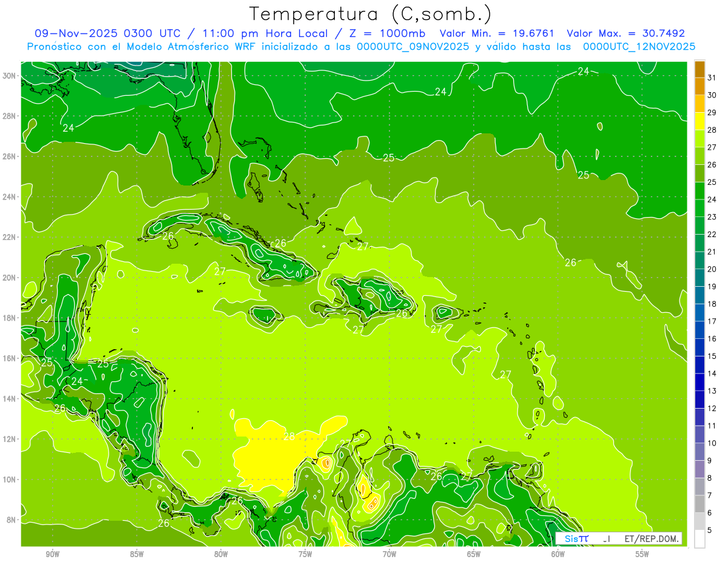The height and width of the screenshot is (562, 728).
Task: Click the colorbar legend value 11
Action: click(x=712, y=426)
